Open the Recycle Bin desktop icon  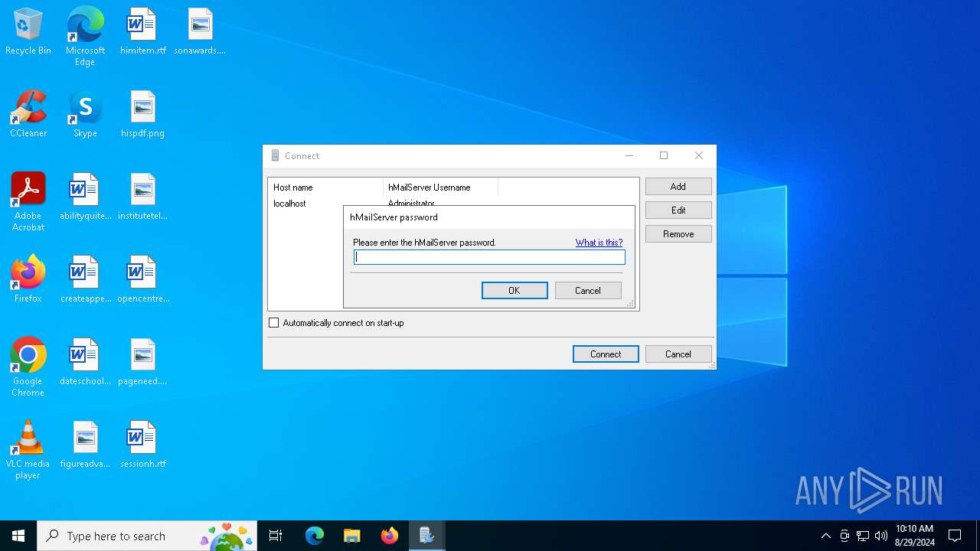point(28,32)
